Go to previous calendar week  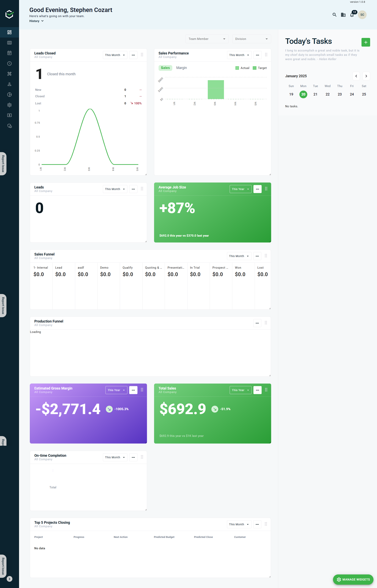356,76
